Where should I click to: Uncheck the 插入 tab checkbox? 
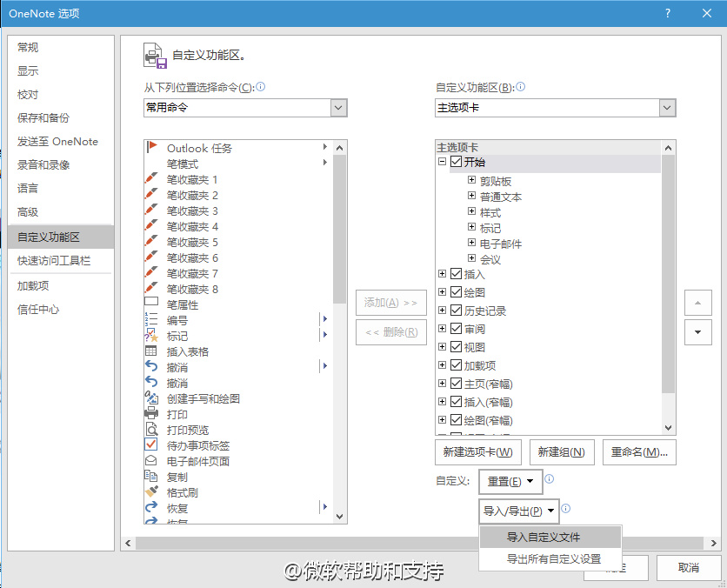click(457, 274)
